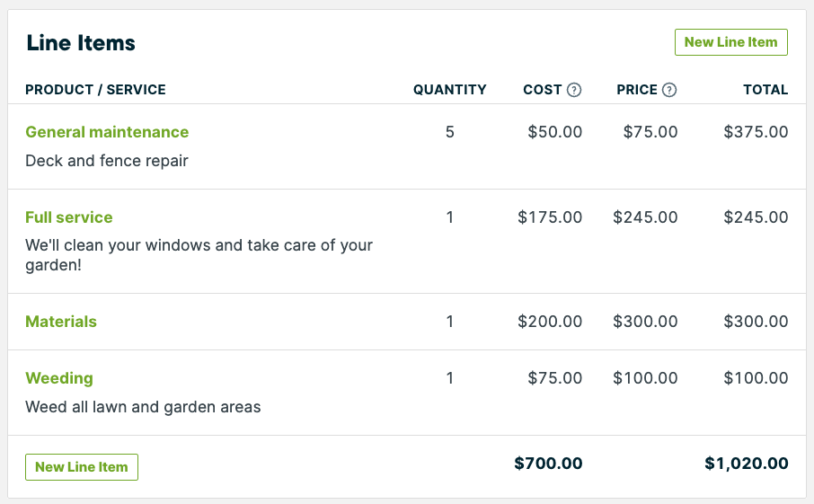Click the Cost help question-mark icon

[x=573, y=90]
